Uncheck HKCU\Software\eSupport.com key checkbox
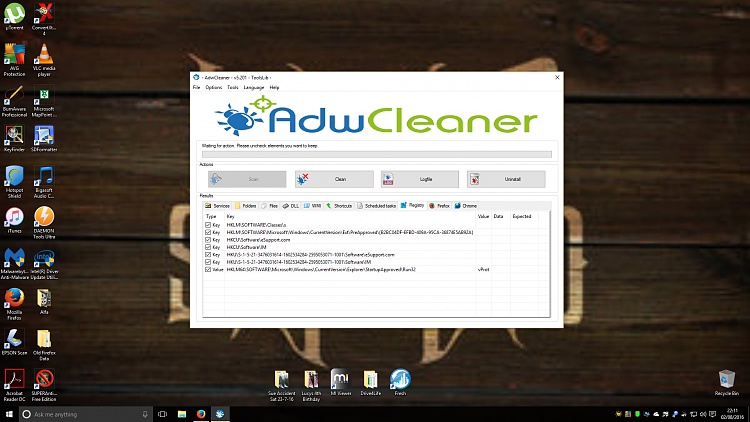 click(208, 240)
